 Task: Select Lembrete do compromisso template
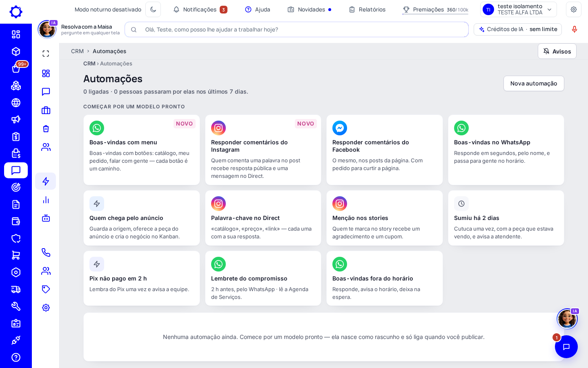tap(263, 278)
